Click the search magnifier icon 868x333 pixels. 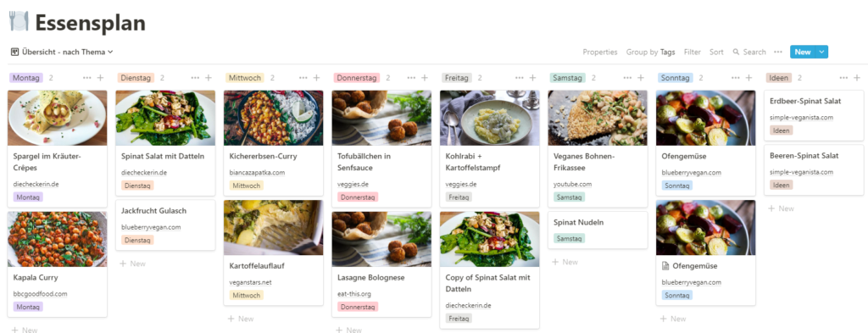tap(736, 52)
